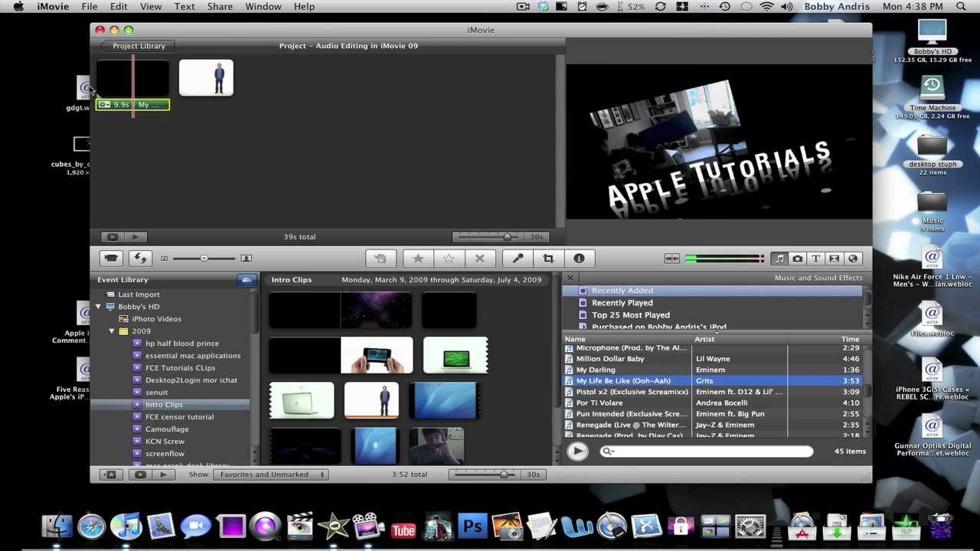This screenshot has height=551, width=980.
Task: Toggle the maps and backgrounds browser
Action: point(853,259)
